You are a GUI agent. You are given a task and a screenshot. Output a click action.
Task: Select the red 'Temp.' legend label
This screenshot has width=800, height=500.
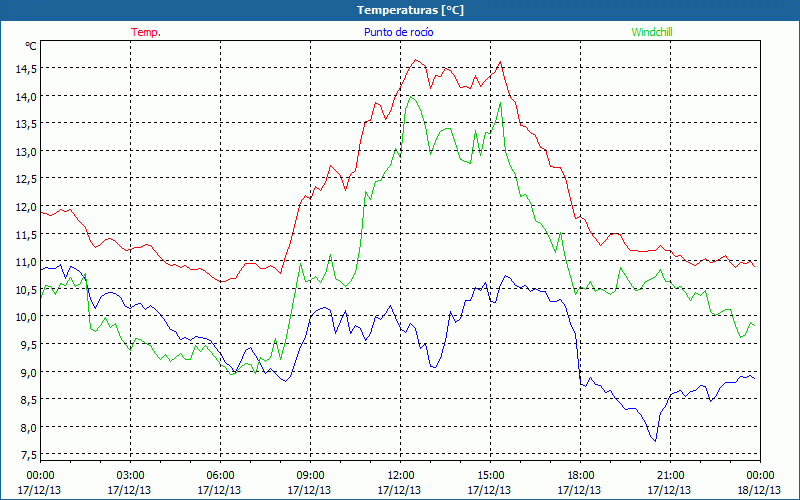point(146,32)
